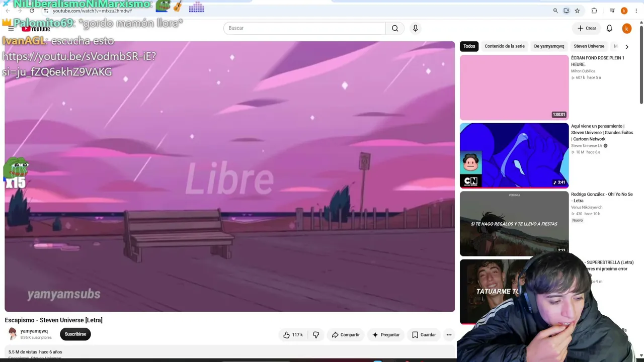Open the Rodrigo González - Oh! Yo No Se title
The height and width of the screenshot is (362, 644).
(602, 198)
